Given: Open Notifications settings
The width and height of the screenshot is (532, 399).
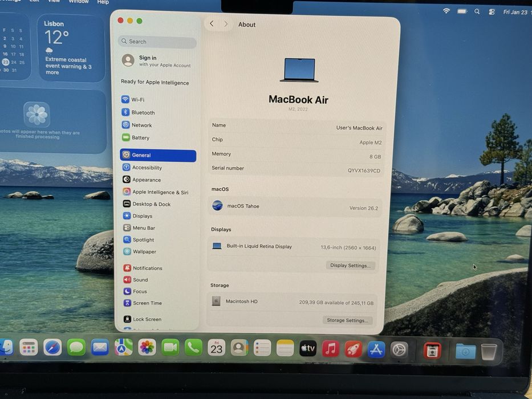Looking at the screenshot, I should [143, 268].
